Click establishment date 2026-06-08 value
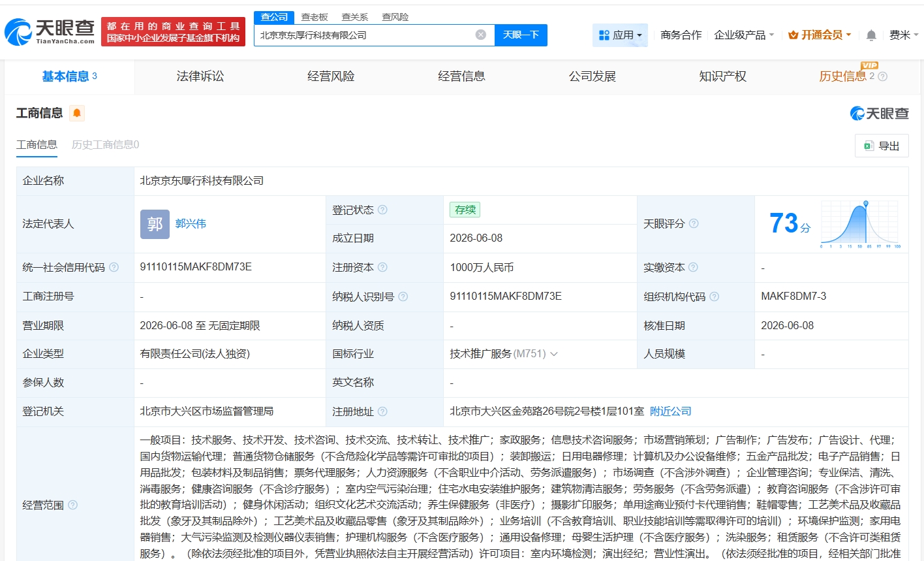Screen dimensions: 924x561 click(476, 238)
